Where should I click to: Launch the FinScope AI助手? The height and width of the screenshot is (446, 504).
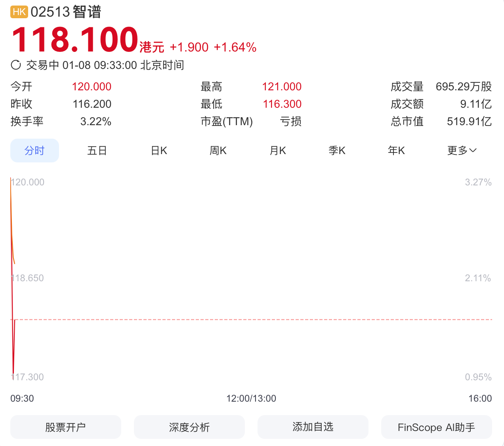[436, 427]
